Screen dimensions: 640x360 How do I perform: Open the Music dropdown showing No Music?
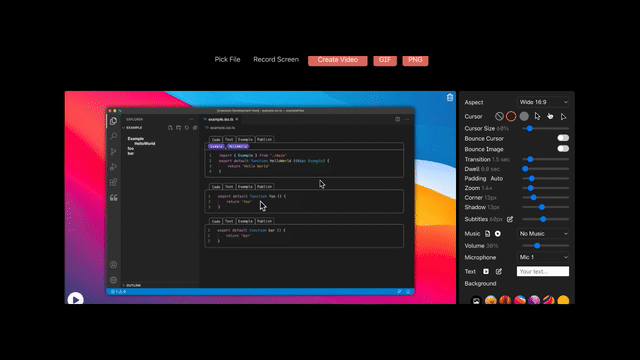[x=543, y=233]
